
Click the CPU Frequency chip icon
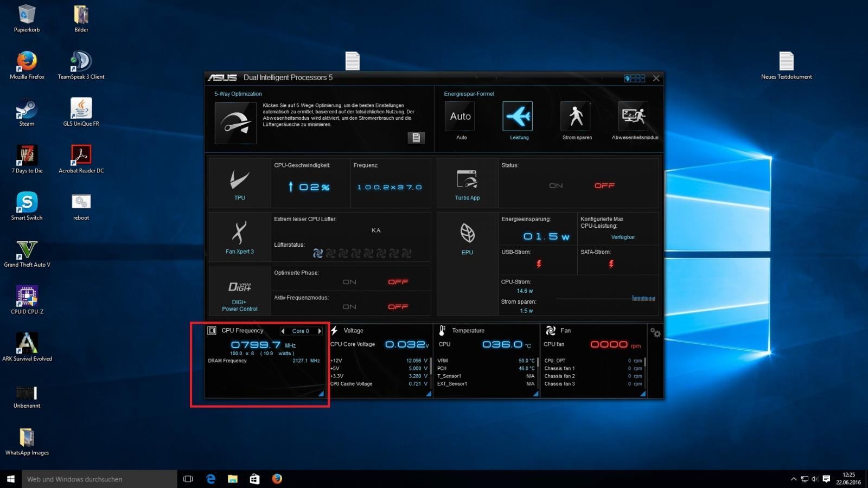(x=212, y=330)
